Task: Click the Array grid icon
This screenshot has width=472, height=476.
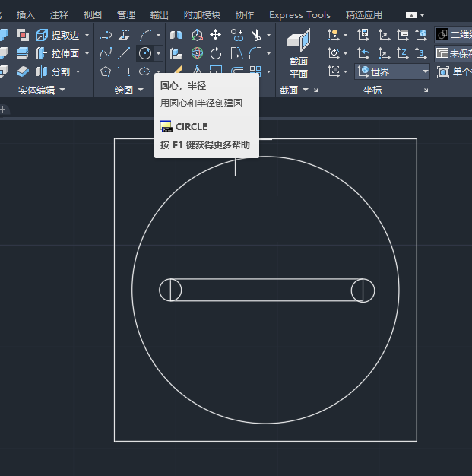Action: coord(255,71)
